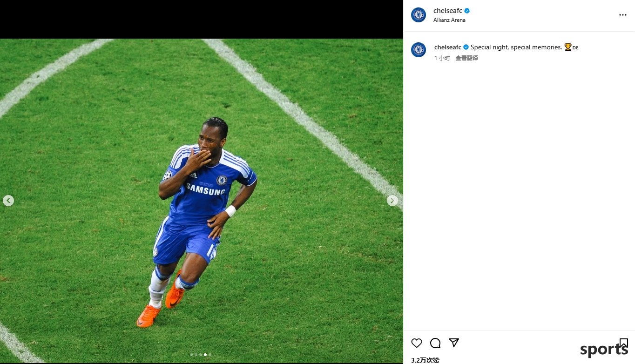Like the post with the heart icon

coord(417,343)
